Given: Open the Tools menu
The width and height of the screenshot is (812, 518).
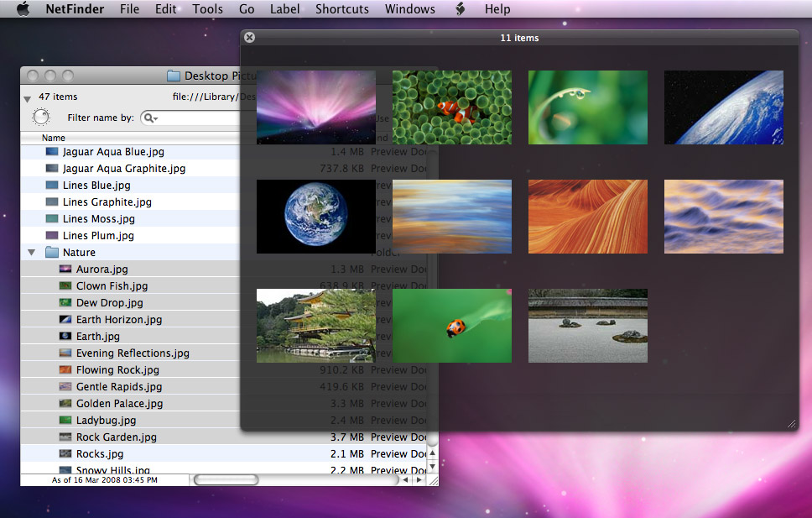Looking at the screenshot, I should coord(207,9).
